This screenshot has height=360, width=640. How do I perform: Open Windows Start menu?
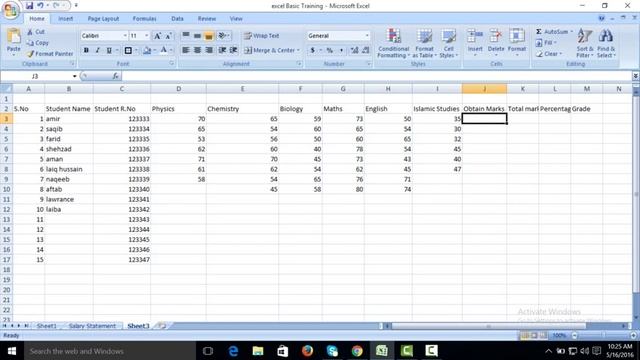tap(11, 351)
